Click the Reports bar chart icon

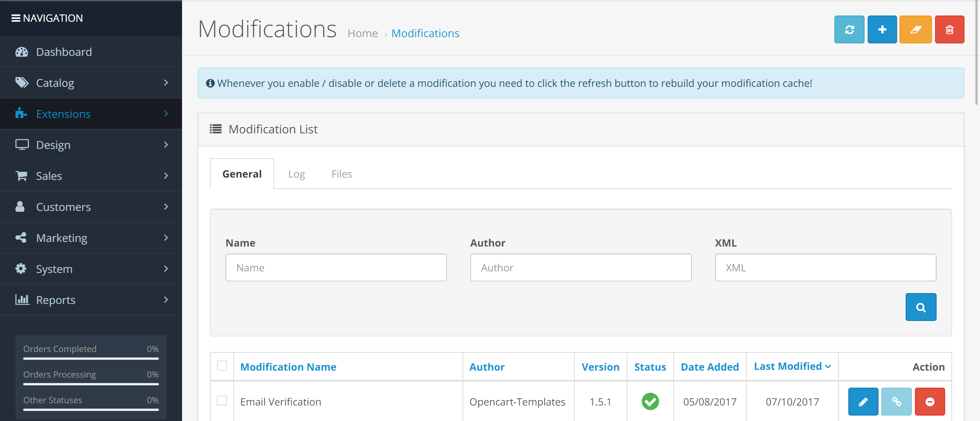click(x=22, y=300)
